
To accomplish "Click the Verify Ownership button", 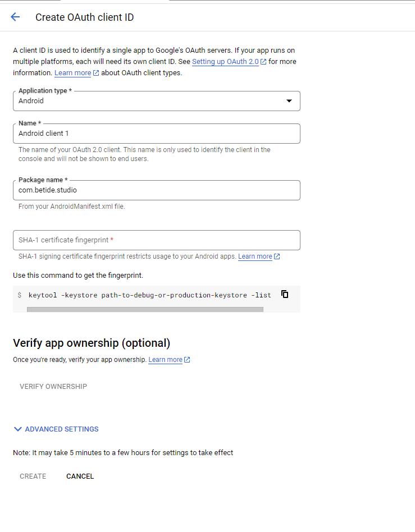I will click(53, 387).
